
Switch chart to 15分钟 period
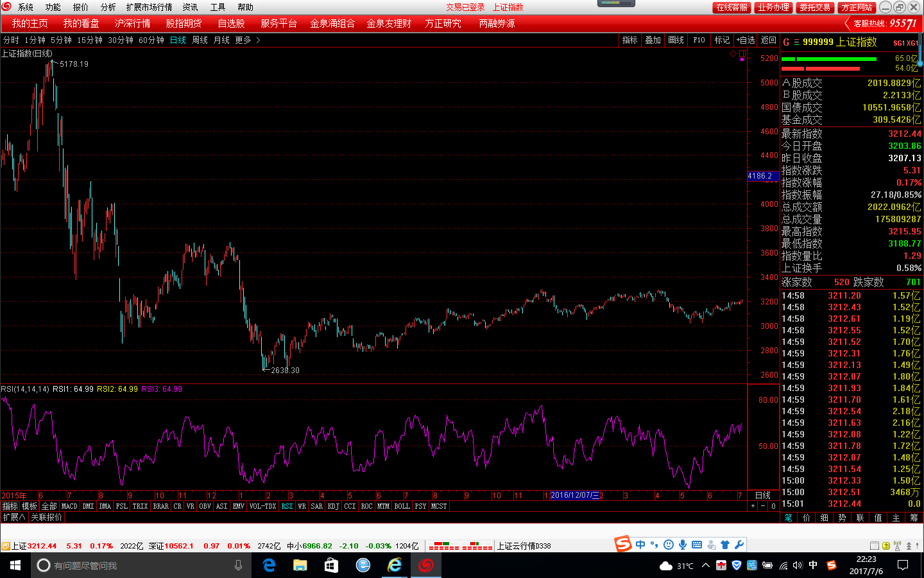90,40
